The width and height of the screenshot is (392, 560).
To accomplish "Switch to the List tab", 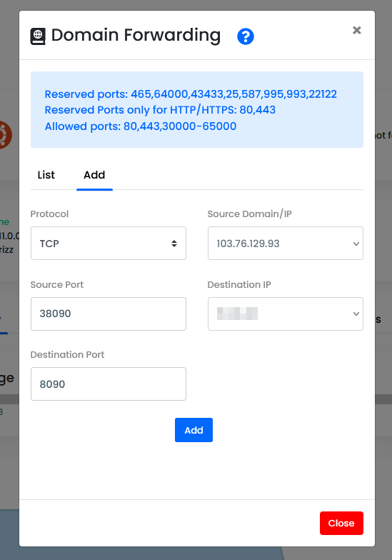I will (x=46, y=174).
